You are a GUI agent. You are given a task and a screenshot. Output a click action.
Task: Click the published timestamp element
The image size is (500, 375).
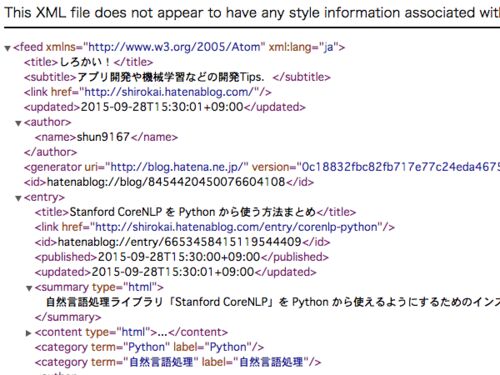coord(182,257)
